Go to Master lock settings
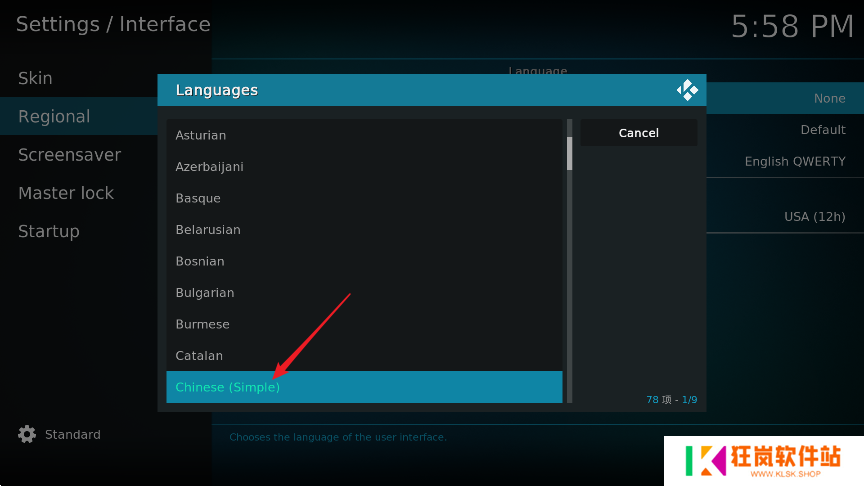Image resolution: width=864 pixels, height=486 pixels. 66,193
